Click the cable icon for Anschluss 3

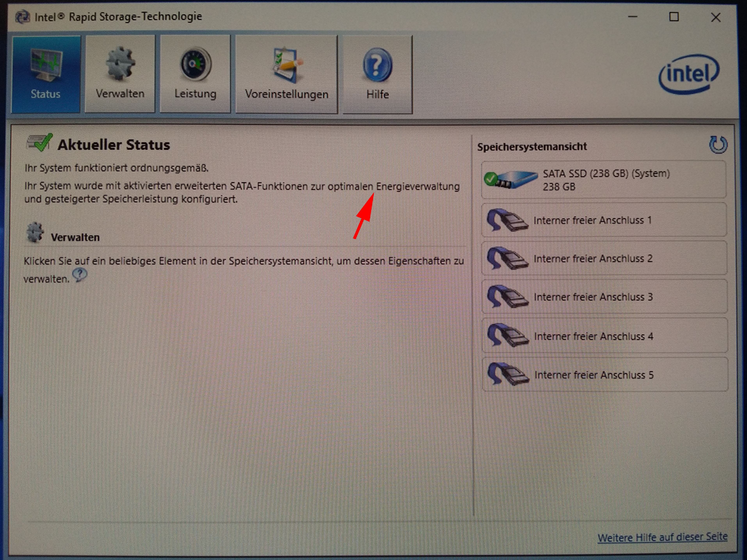coord(507,297)
